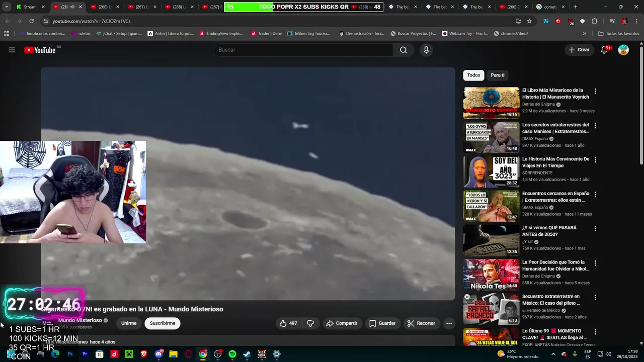Switch to the Kick Stream tab
The image size is (644, 362).
(x=30, y=7)
